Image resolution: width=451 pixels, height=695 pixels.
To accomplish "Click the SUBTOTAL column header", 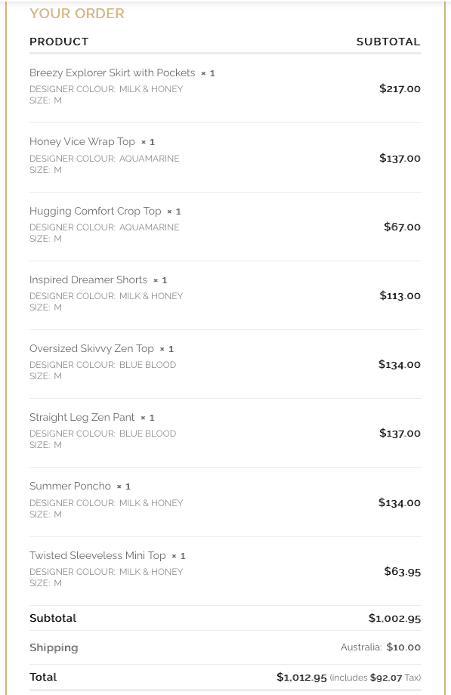I will 388,42.
